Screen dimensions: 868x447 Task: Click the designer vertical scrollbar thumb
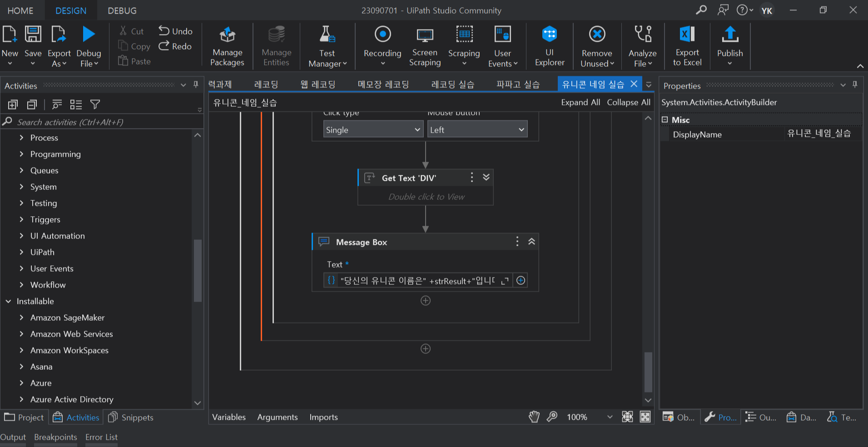click(648, 372)
